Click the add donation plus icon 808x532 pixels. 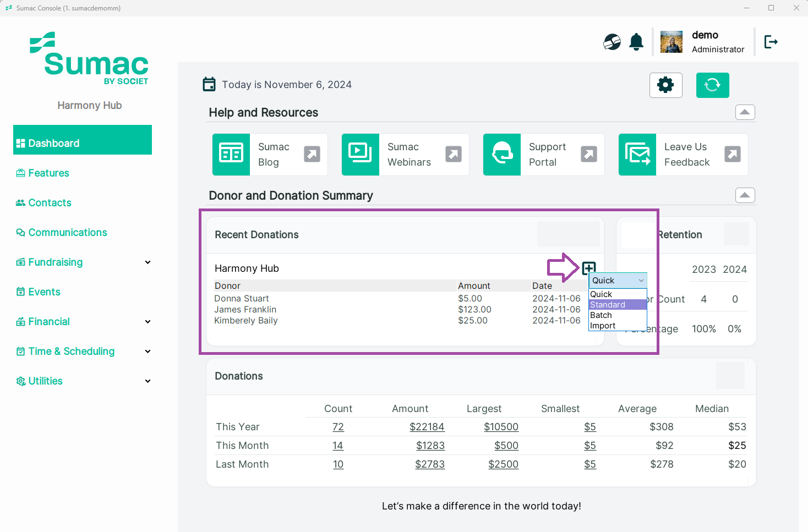pyautogui.click(x=589, y=268)
